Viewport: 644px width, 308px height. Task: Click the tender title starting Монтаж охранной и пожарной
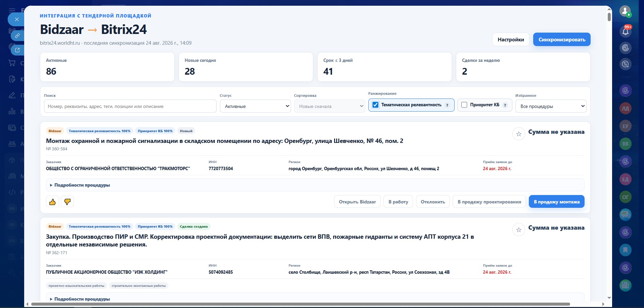click(225, 141)
